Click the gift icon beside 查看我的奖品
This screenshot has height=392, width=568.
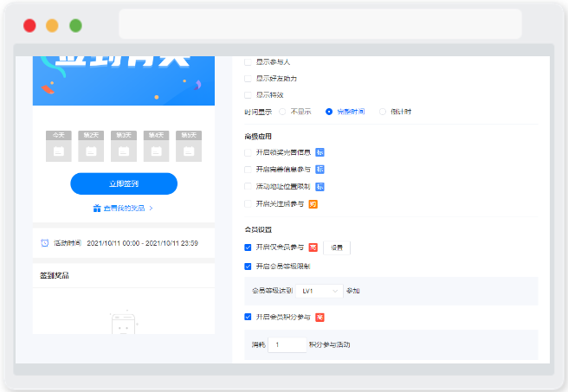point(97,209)
